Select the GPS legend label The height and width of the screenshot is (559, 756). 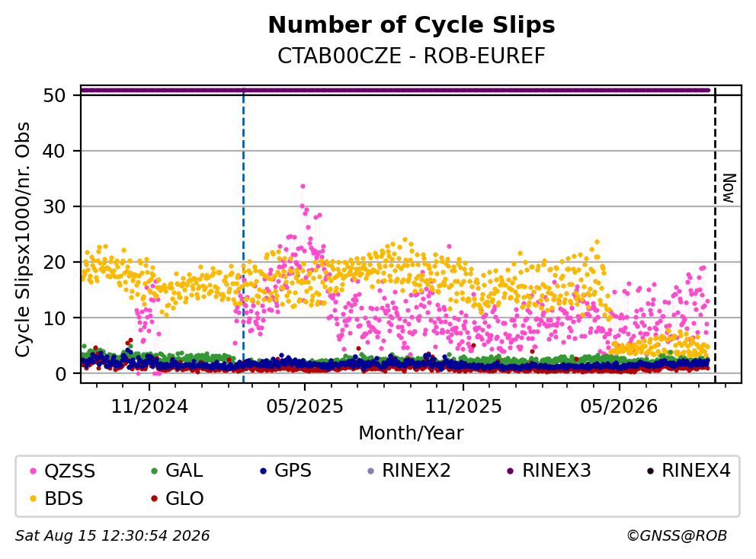click(293, 471)
